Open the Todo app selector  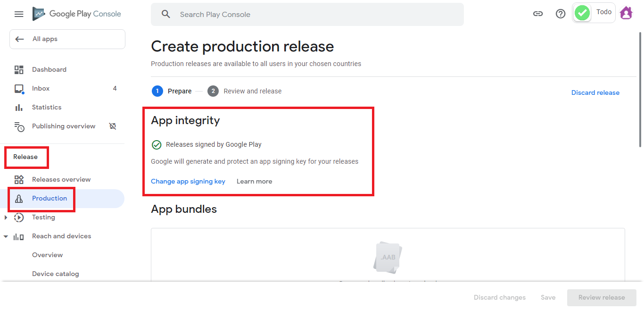tap(594, 13)
